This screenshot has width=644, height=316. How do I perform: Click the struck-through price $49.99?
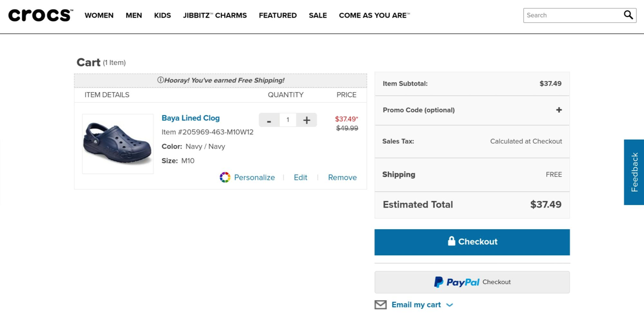(x=347, y=128)
